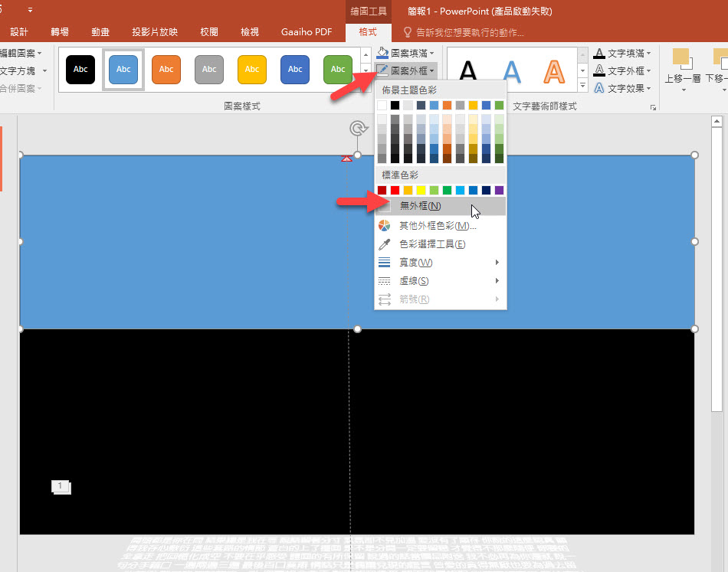Image resolution: width=728 pixels, height=572 pixels.
Task: Select the dark blue Abc shape style
Action: point(295,69)
